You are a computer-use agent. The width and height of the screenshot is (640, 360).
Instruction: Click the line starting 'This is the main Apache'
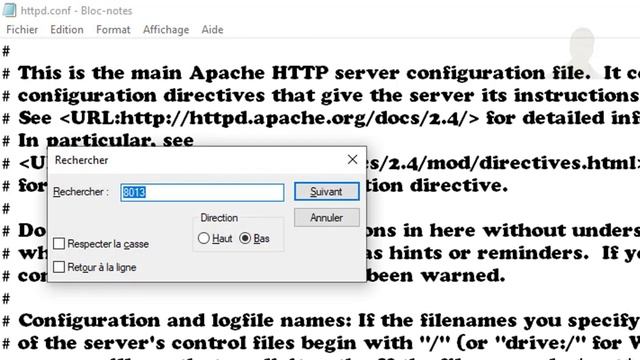(x=329, y=73)
